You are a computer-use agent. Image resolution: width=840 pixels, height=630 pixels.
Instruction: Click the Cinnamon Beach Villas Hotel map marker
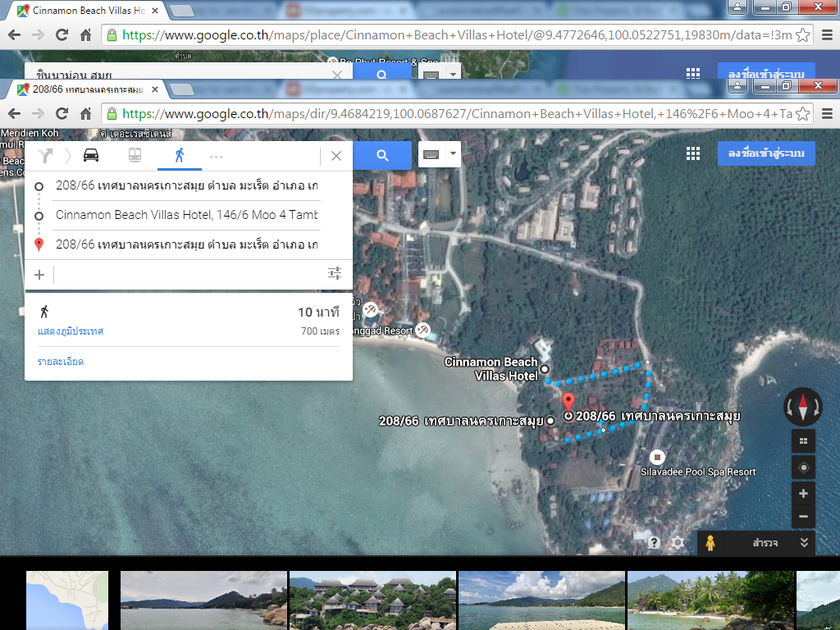[x=545, y=368]
